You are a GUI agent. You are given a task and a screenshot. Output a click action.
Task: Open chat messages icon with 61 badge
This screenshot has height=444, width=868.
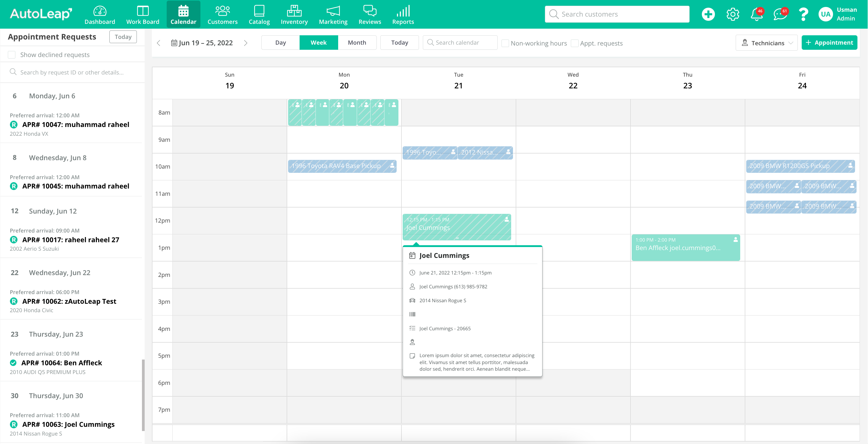(780, 14)
